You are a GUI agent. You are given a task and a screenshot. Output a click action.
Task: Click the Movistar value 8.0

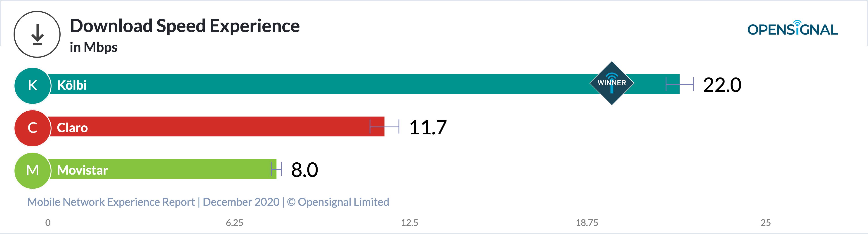(304, 170)
